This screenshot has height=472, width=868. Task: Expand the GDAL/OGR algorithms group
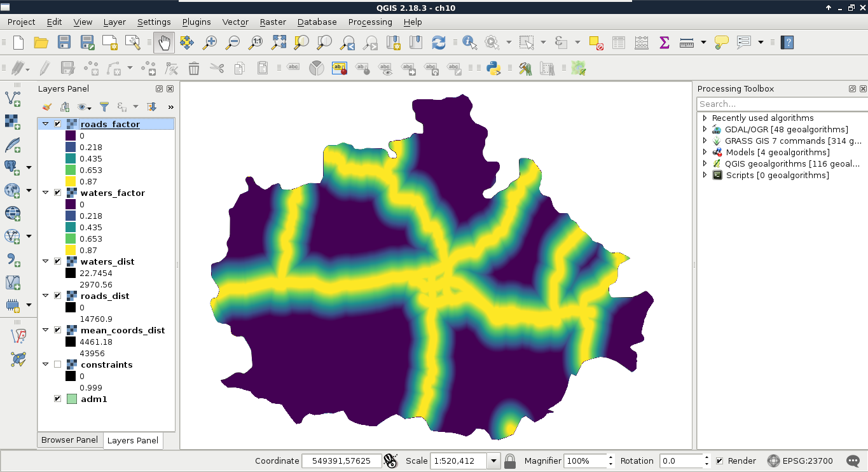coord(705,129)
